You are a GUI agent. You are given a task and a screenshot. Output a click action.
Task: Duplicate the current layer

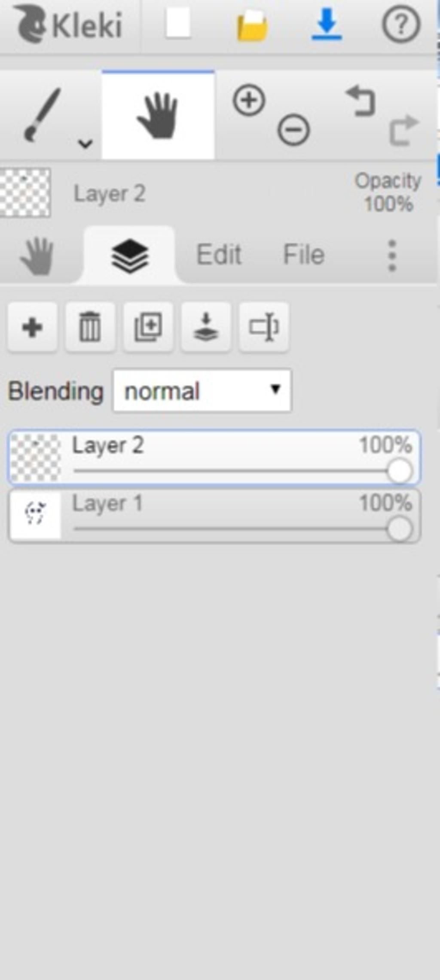148,327
